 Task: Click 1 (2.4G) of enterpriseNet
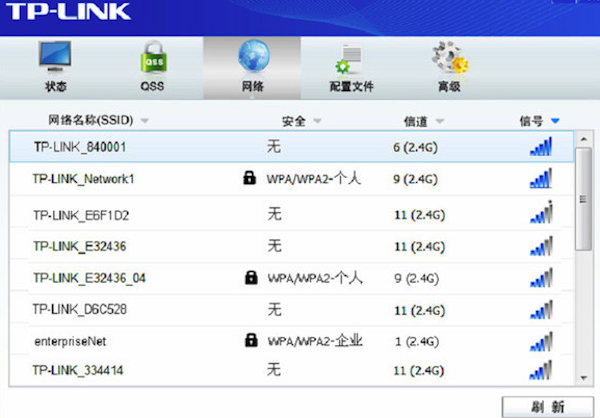tap(417, 341)
